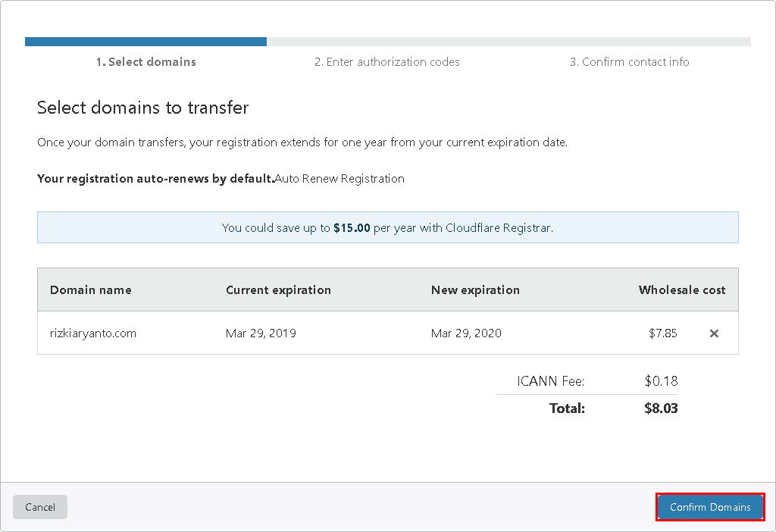Click the Auto Renew Registration text
Screen dimensions: 776x532
tap(339, 178)
